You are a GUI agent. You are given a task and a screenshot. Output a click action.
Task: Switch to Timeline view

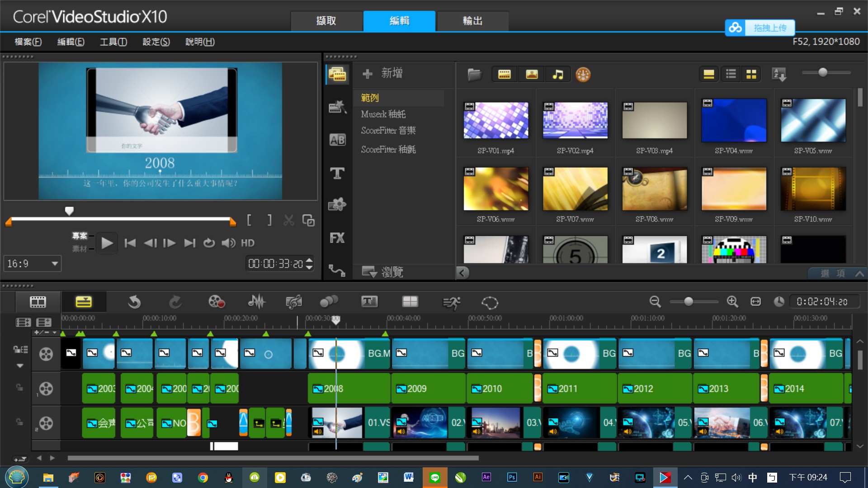(x=84, y=302)
